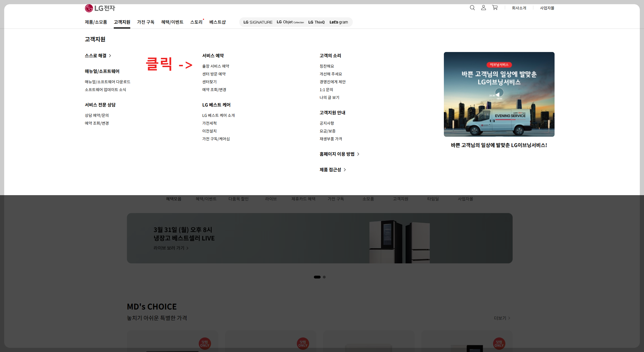Click 제휴카드 혜택 in dimmed quick menu
This screenshot has width=644, height=352.
click(x=303, y=199)
